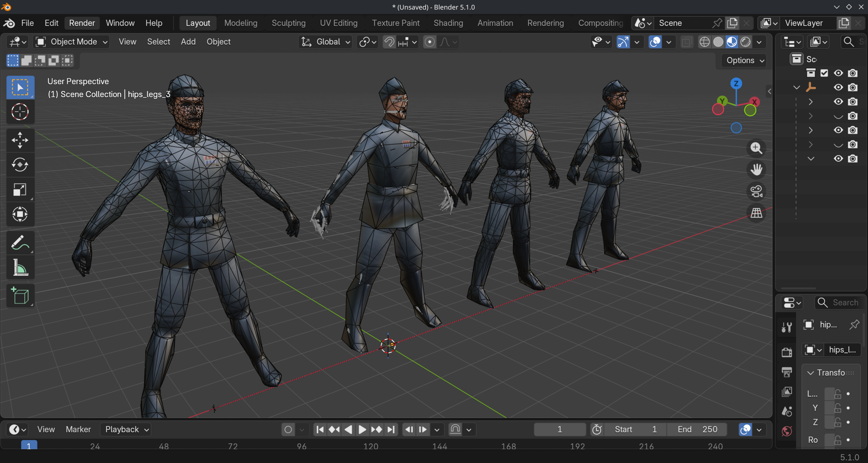Open the viewport Select menu
The width and height of the screenshot is (868, 463).
pos(159,42)
